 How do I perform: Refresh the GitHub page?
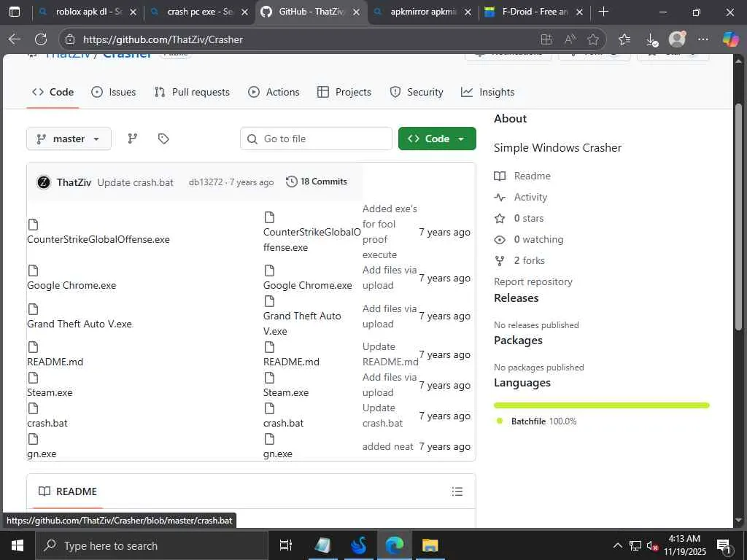tap(41, 39)
